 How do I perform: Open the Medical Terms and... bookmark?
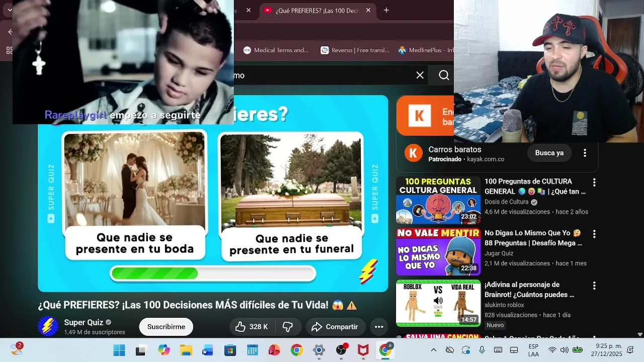click(x=276, y=50)
